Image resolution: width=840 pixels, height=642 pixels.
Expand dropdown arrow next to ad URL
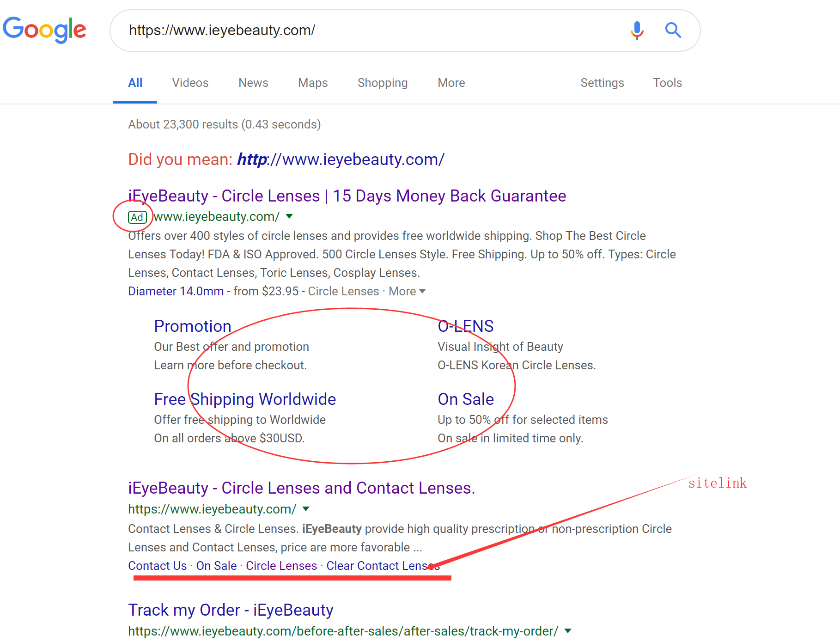(x=289, y=216)
